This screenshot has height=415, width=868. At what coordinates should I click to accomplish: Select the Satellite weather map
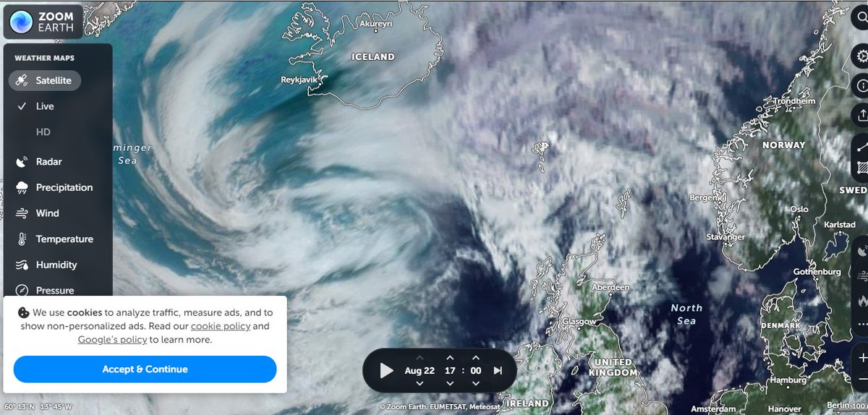point(45,80)
